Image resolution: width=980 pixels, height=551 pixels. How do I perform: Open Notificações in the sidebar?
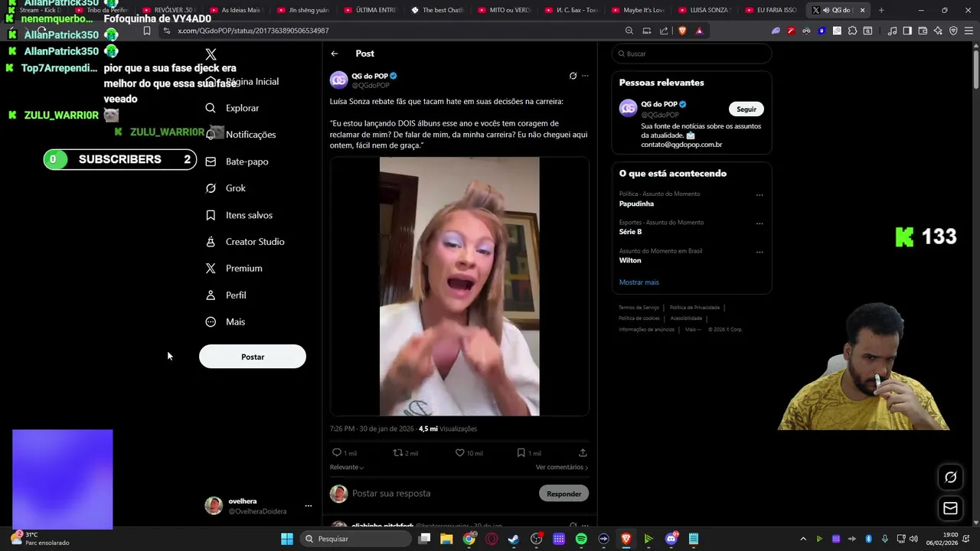(x=240, y=134)
